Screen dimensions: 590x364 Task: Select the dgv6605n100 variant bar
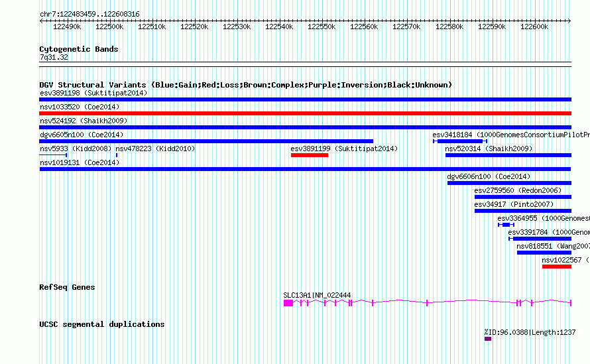(206, 141)
